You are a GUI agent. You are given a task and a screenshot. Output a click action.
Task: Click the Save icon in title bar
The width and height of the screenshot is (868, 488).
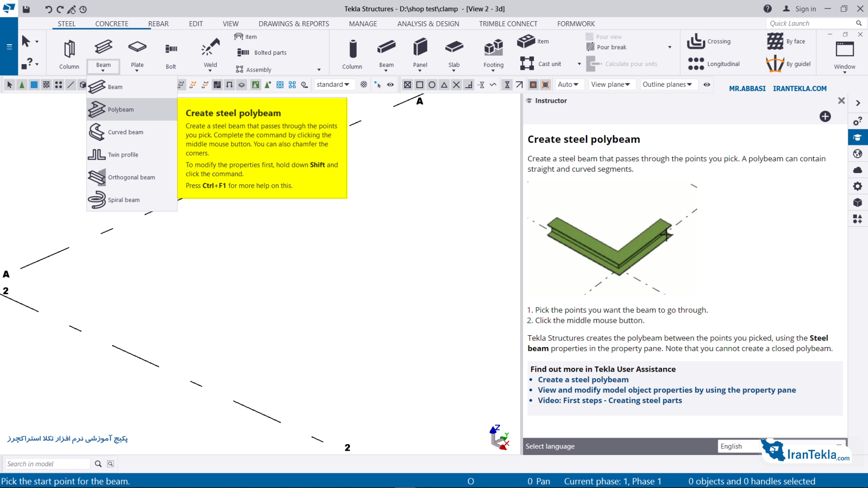tap(26, 9)
